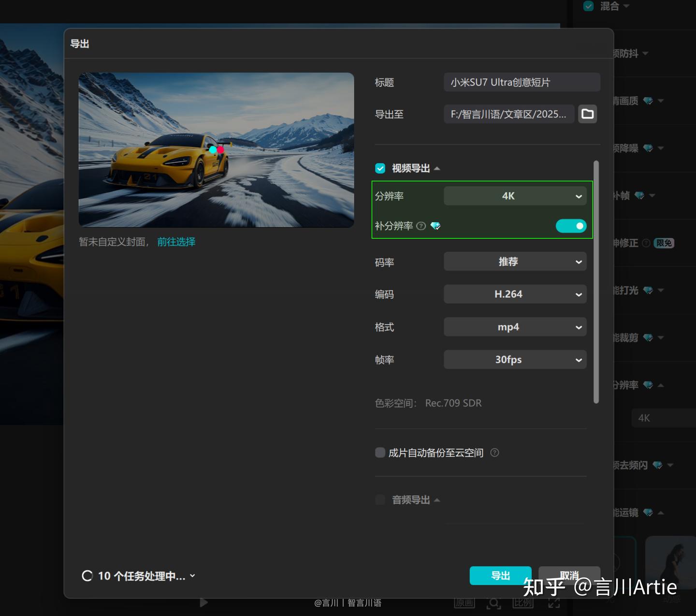The height and width of the screenshot is (616, 696).
Task: Enable 成片自动备份至云空间 checkbox
Action: click(380, 453)
